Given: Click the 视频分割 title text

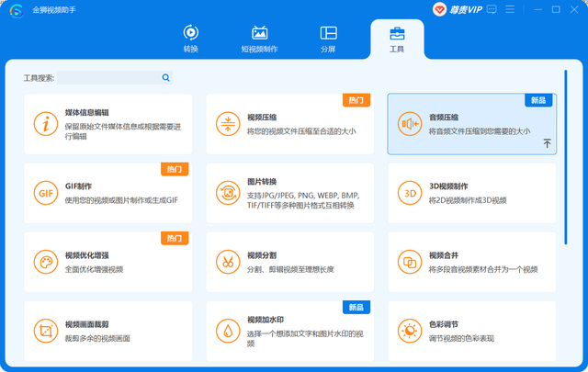Looking at the screenshot, I should point(262,255).
